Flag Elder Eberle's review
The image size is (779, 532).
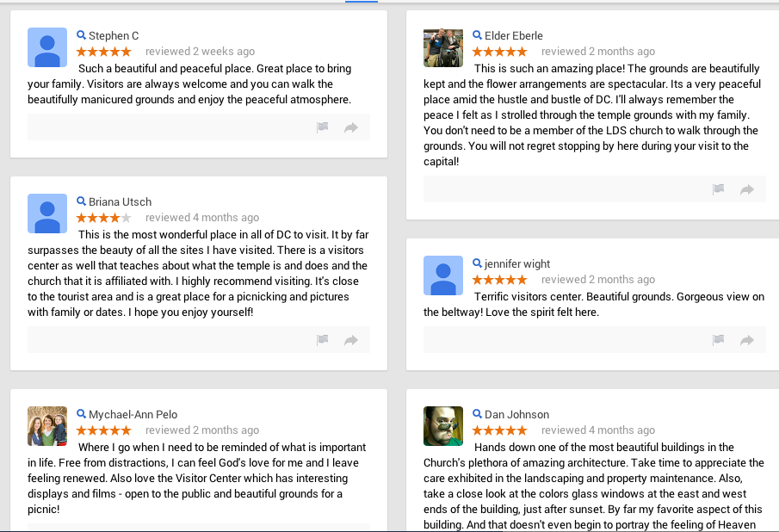(x=719, y=189)
